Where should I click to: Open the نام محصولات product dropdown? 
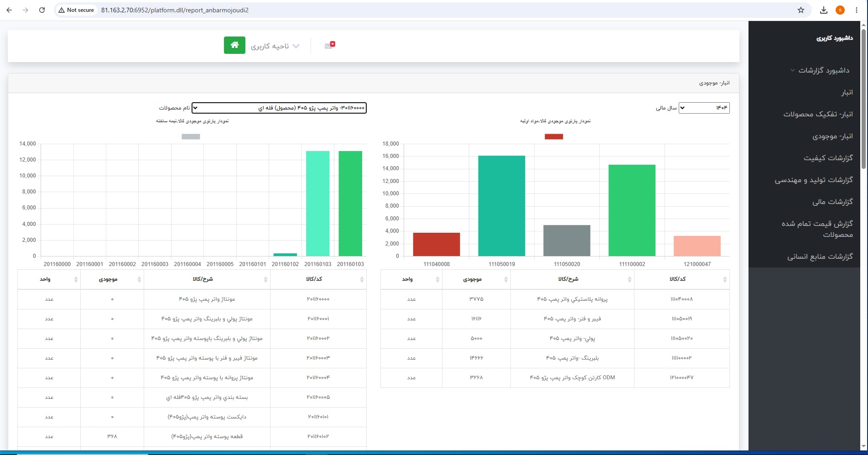tap(279, 108)
